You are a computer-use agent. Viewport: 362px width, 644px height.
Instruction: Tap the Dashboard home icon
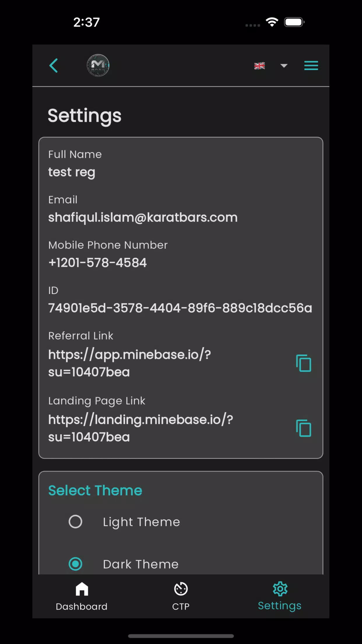point(82,589)
